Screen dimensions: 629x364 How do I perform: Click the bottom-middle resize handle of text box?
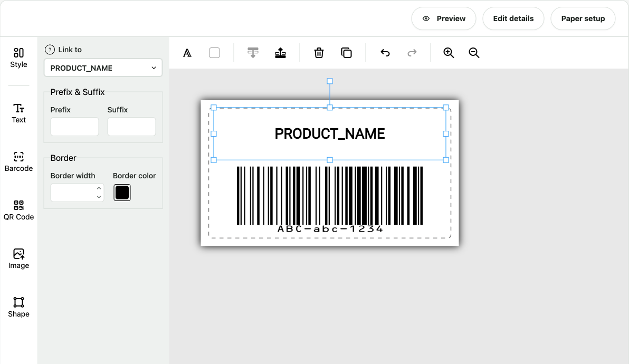(330, 160)
